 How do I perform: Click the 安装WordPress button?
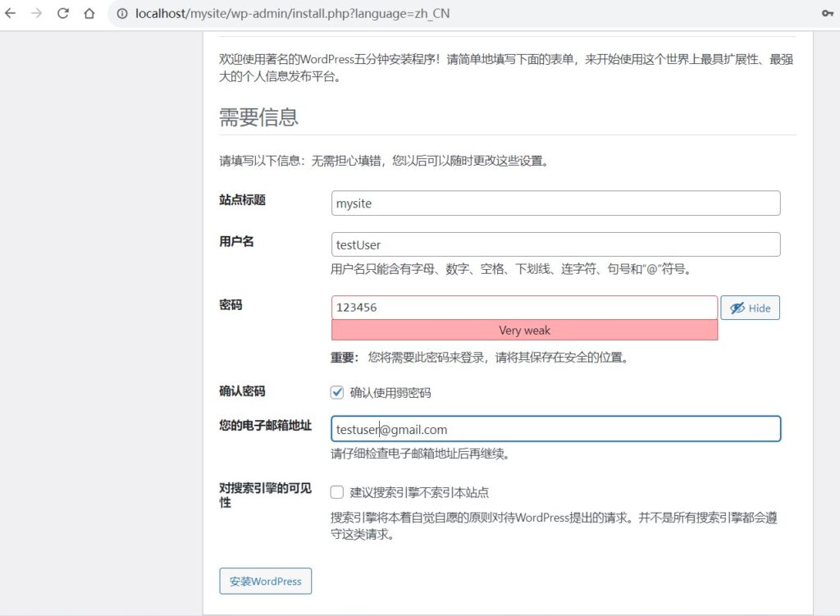[x=265, y=582]
